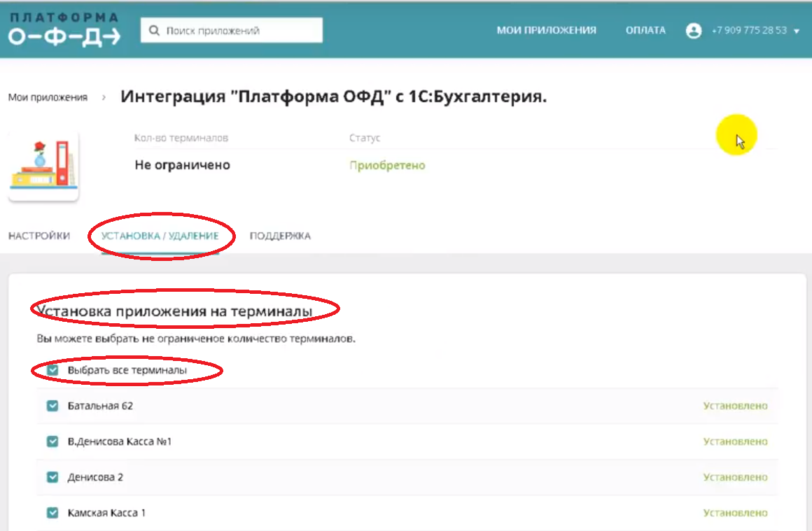Uncheck the Денисова 2 terminal checkbox
812x531 pixels.
pos(52,477)
